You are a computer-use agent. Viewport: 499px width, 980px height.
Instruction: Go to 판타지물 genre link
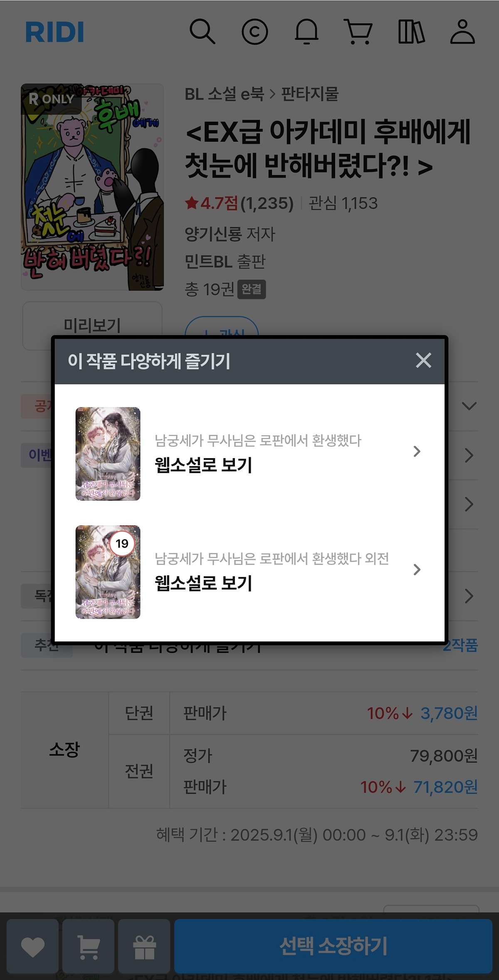pos(310,94)
